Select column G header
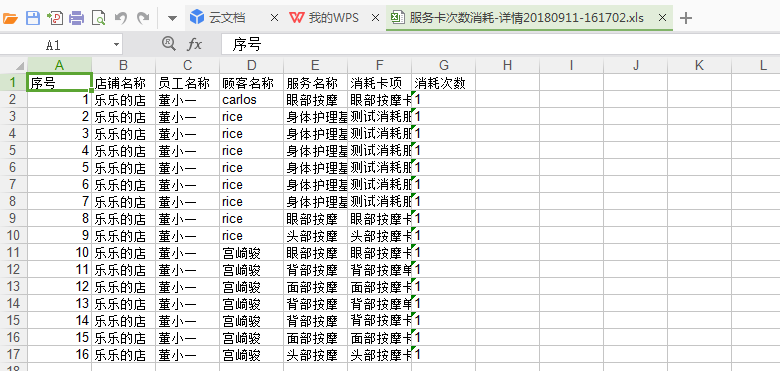Screen dimensions: 780x371 pyautogui.click(x=444, y=65)
